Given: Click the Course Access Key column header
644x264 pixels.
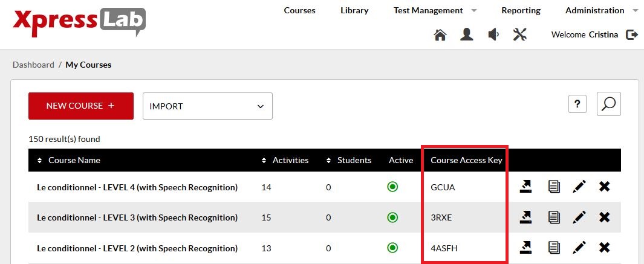Looking at the screenshot, I should [466, 160].
